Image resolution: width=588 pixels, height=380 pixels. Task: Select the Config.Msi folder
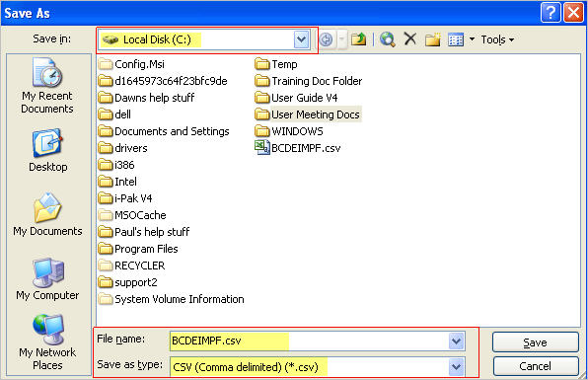pos(131,64)
